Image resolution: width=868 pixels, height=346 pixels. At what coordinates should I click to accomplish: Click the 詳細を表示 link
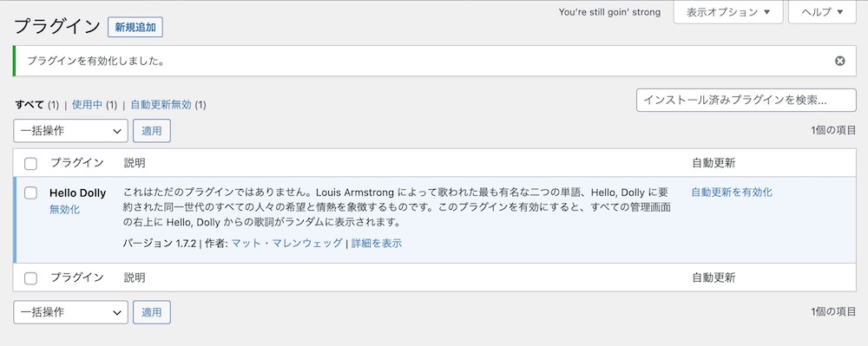point(377,243)
